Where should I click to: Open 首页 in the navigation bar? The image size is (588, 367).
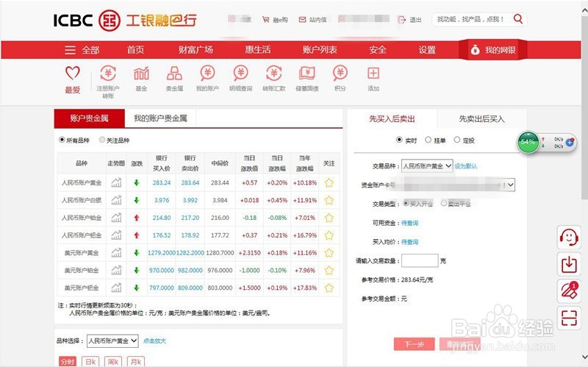coord(135,50)
